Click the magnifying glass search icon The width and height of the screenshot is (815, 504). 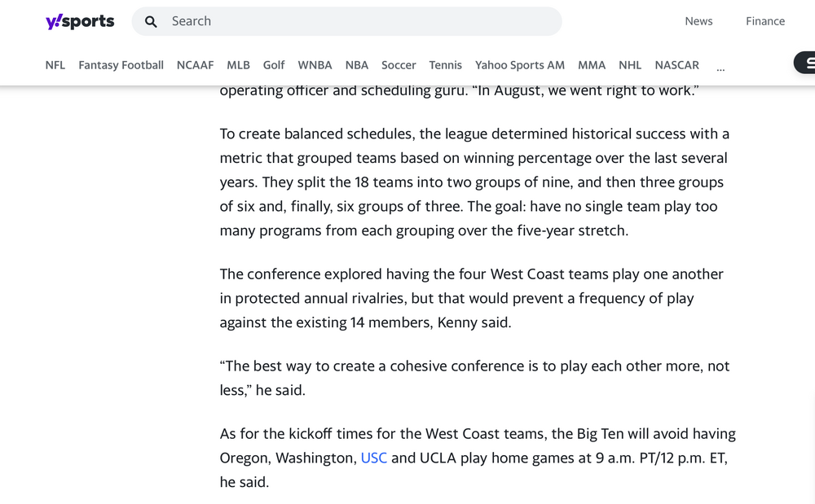tap(151, 22)
